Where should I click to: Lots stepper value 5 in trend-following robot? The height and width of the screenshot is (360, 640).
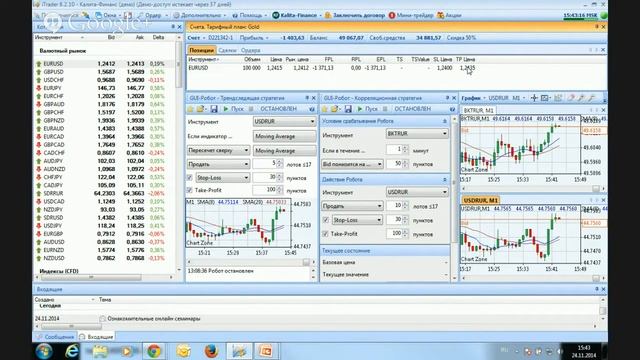coord(268,164)
